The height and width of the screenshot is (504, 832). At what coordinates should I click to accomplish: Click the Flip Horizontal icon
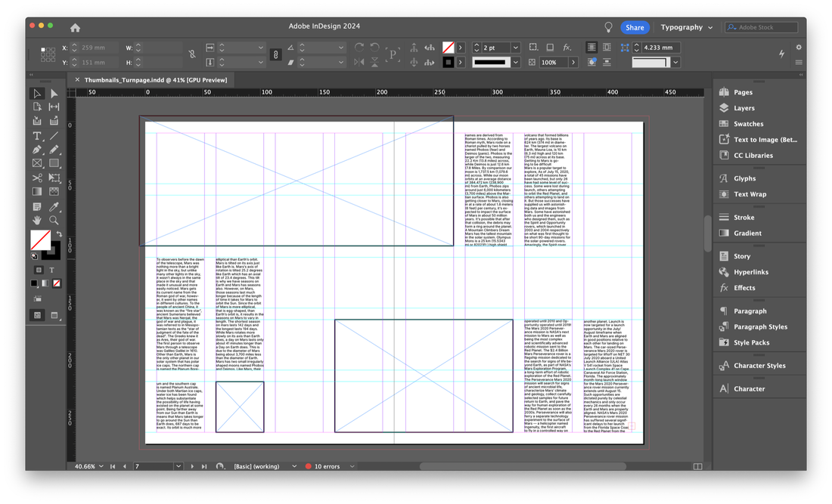click(359, 62)
